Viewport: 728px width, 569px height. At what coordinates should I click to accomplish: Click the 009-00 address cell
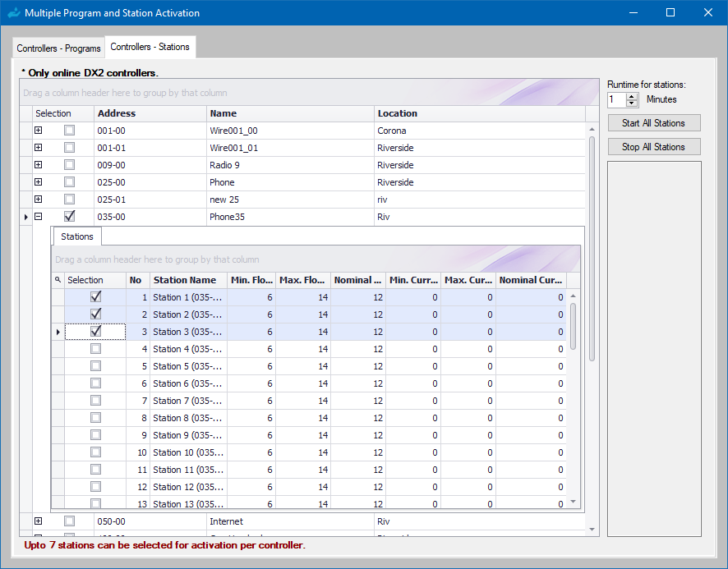tap(150, 165)
